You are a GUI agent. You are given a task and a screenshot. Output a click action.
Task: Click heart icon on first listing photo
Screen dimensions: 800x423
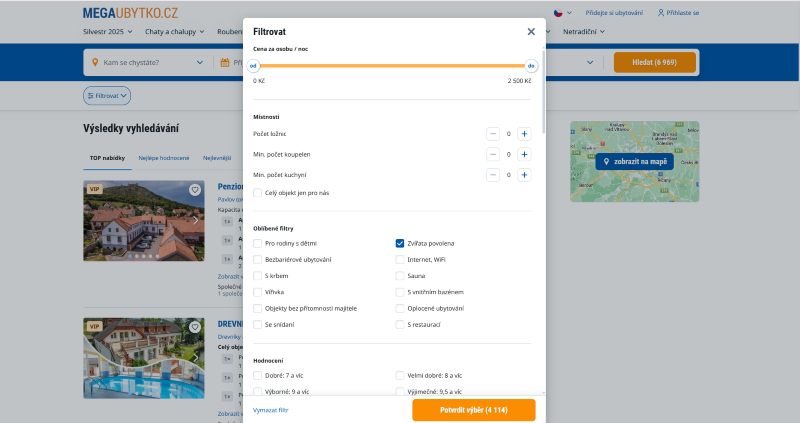click(195, 190)
